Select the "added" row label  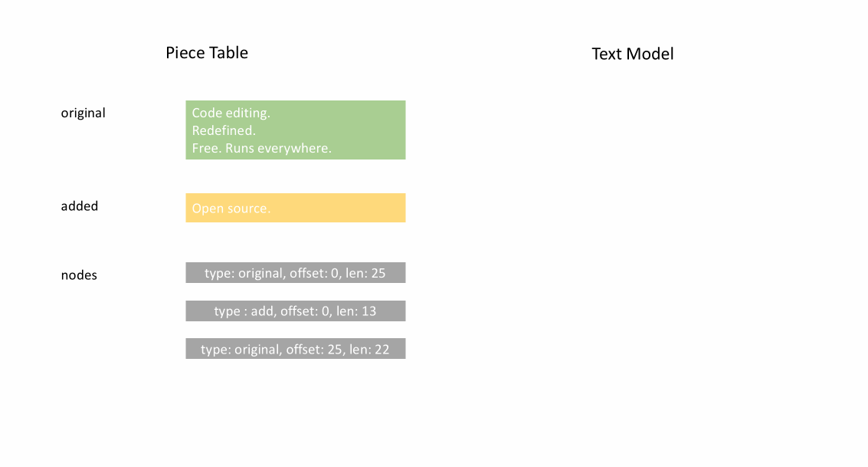pyautogui.click(x=80, y=206)
